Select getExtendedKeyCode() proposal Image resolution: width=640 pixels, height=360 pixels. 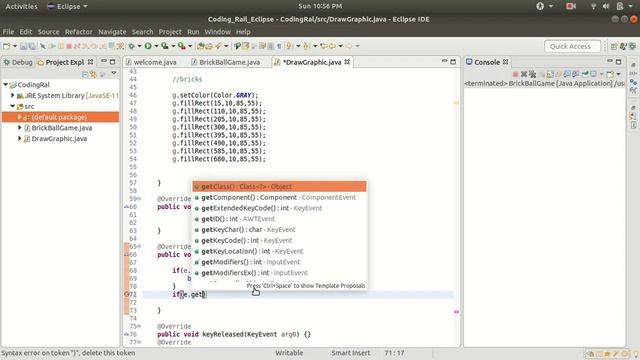pos(280,208)
